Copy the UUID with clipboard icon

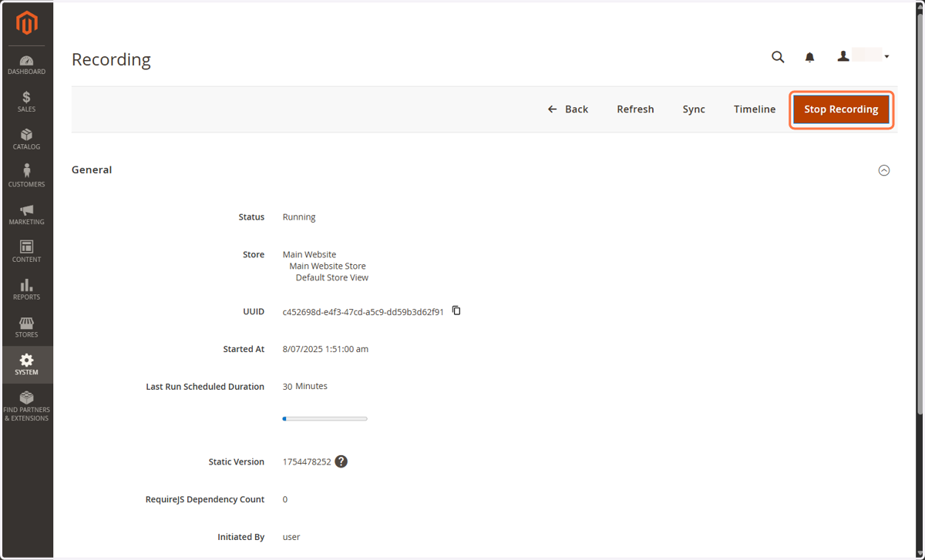tap(456, 310)
